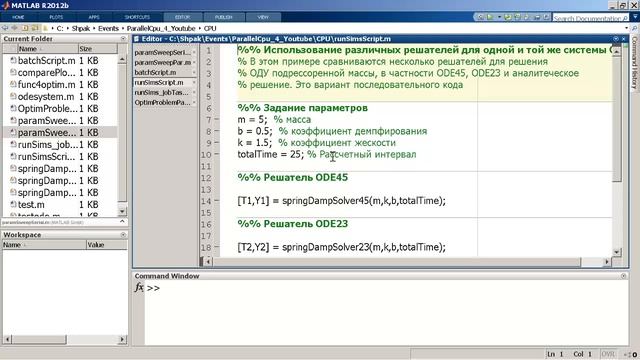This screenshot has height=360, width=640.
Task: Open Current Folder panel actions menu
Action: [x=123, y=39]
